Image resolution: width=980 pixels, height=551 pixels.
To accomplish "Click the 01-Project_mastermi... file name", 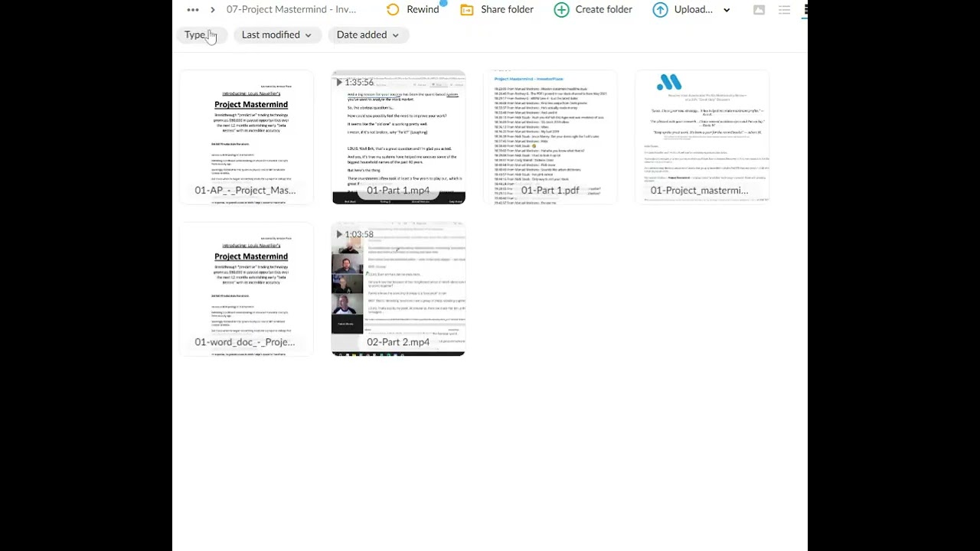I will (699, 191).
